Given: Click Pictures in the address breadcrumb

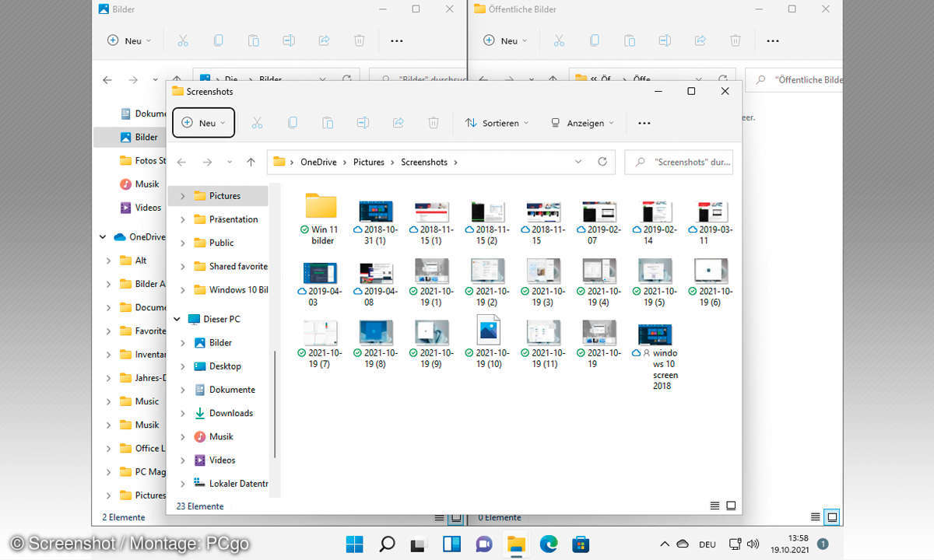Looking at the screenshot, I should pos(369,163).
